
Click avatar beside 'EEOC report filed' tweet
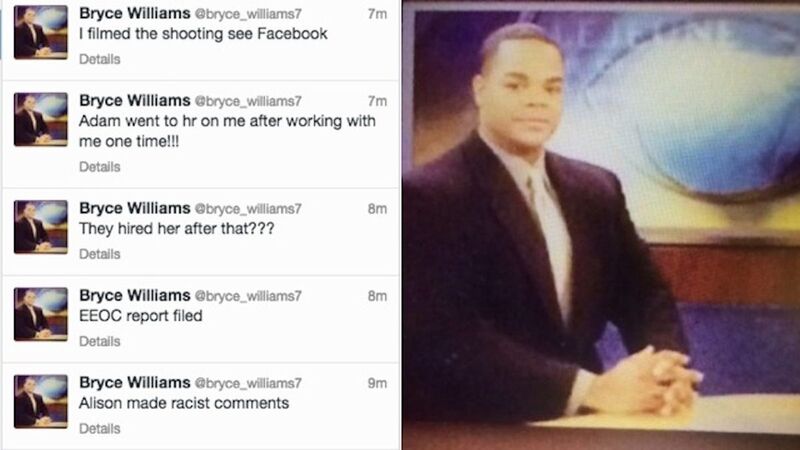coord(41,314)
